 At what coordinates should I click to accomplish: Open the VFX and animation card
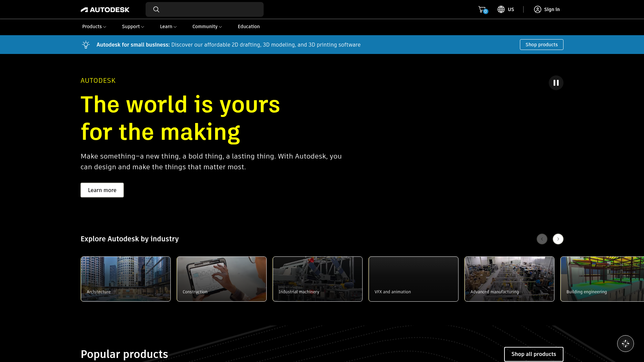(x=414, y=279)
